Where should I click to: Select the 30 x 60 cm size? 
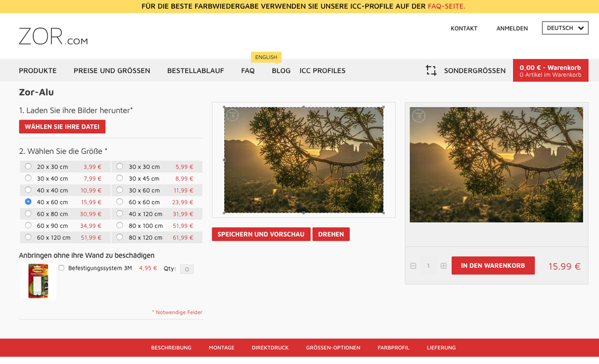pyautogui.click(x=120, y=190)
